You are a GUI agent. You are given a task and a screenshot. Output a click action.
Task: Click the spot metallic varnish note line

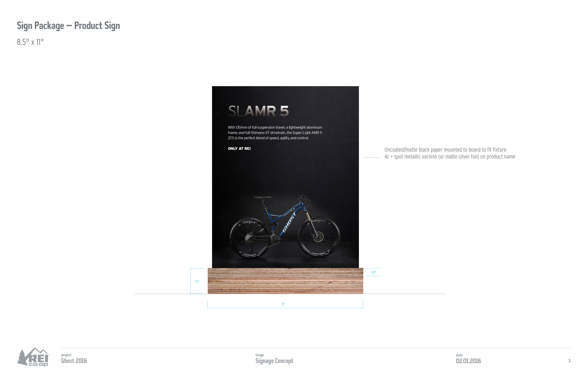(450, 157)
